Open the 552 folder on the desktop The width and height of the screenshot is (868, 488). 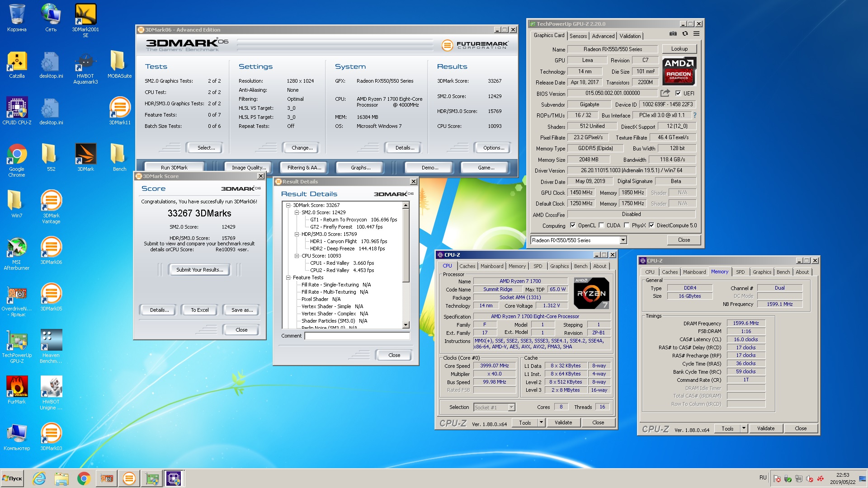point(51,158)
